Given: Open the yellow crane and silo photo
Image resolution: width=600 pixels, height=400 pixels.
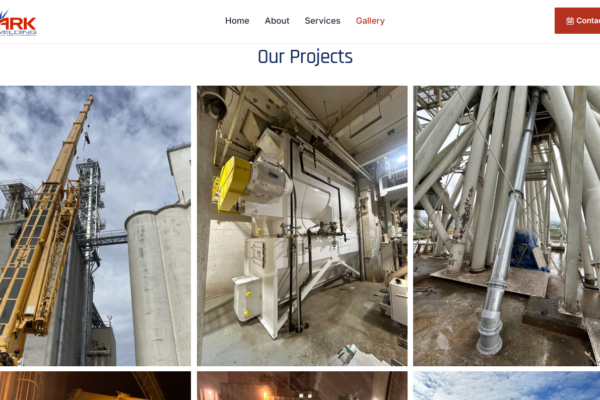Looking at the screenshot, I should click(95, 226).
